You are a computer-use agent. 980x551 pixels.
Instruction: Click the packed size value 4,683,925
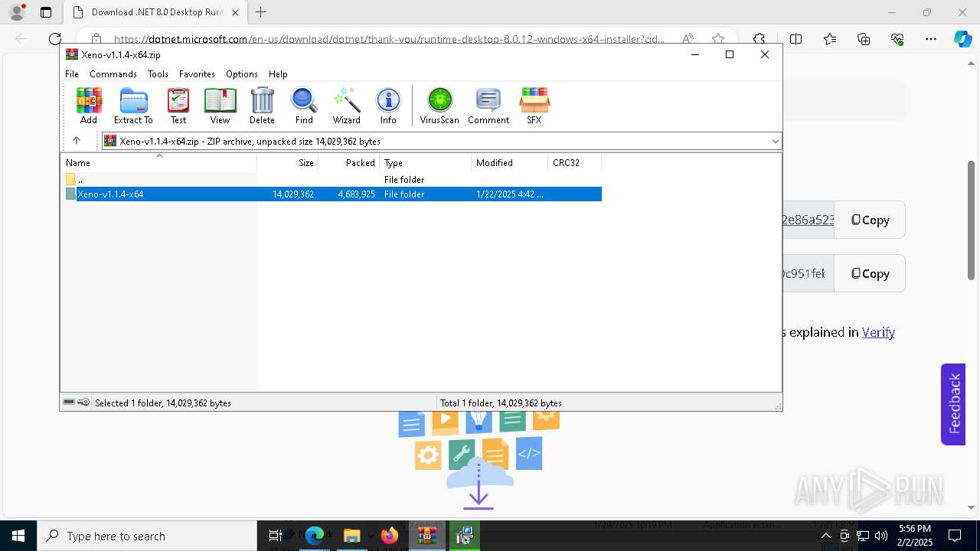357,194
